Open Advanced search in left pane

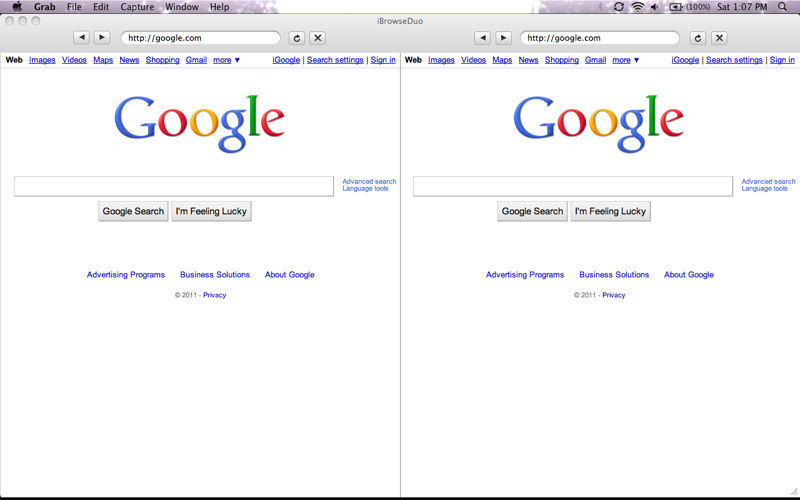[x=369, y=181]
